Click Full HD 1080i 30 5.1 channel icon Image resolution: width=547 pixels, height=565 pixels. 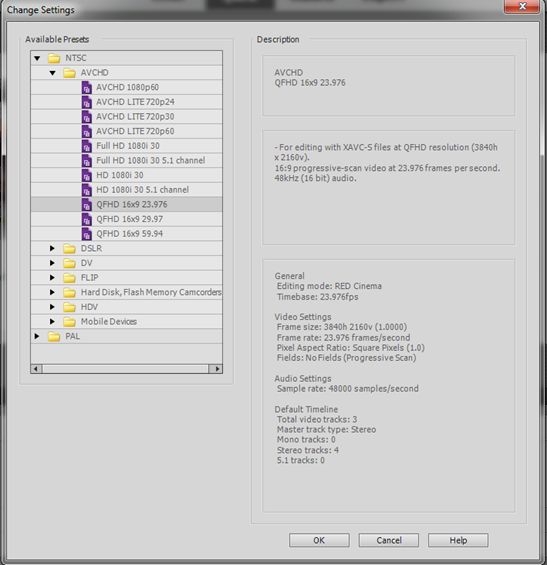click(x=86, y=161)
